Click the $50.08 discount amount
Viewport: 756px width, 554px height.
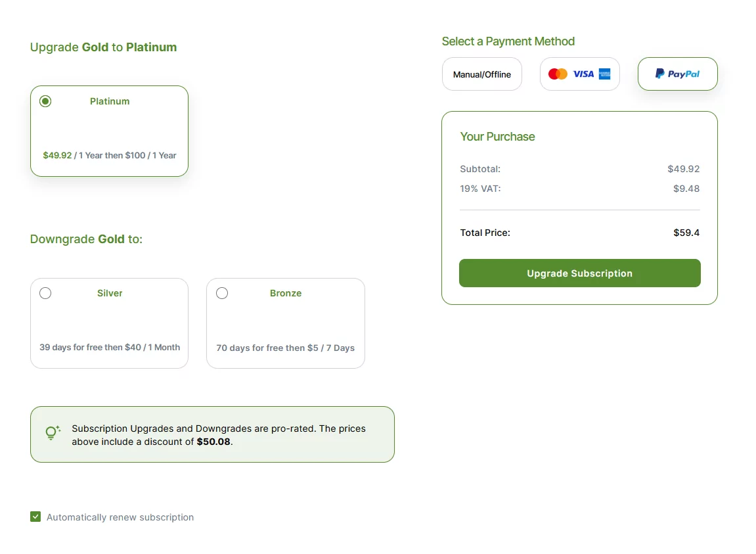pos(213,442)
